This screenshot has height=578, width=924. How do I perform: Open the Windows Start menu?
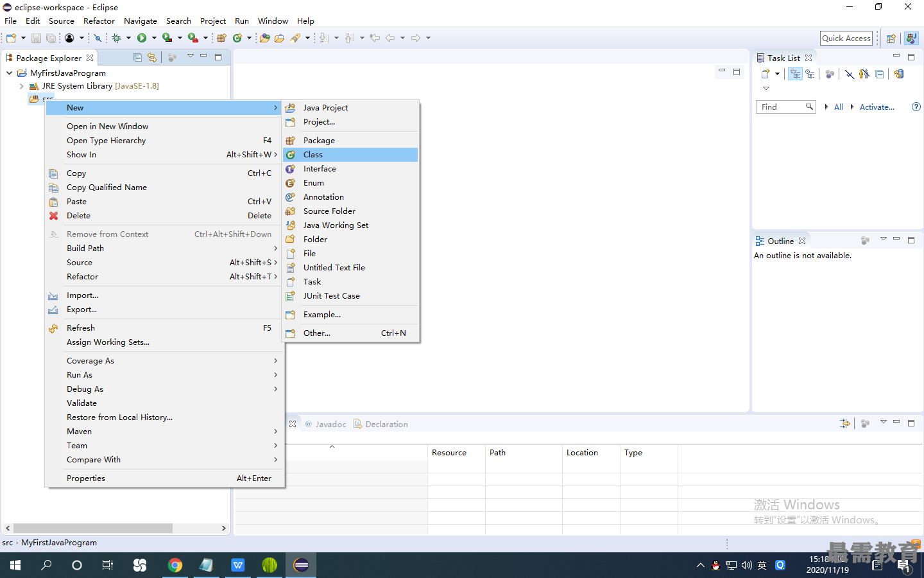[x=15, y=565]
